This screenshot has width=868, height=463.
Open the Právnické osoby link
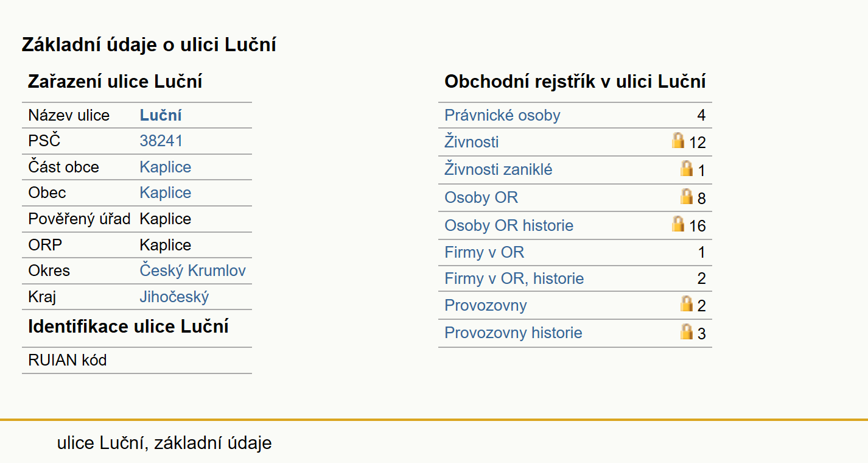[x=502, y=115]
